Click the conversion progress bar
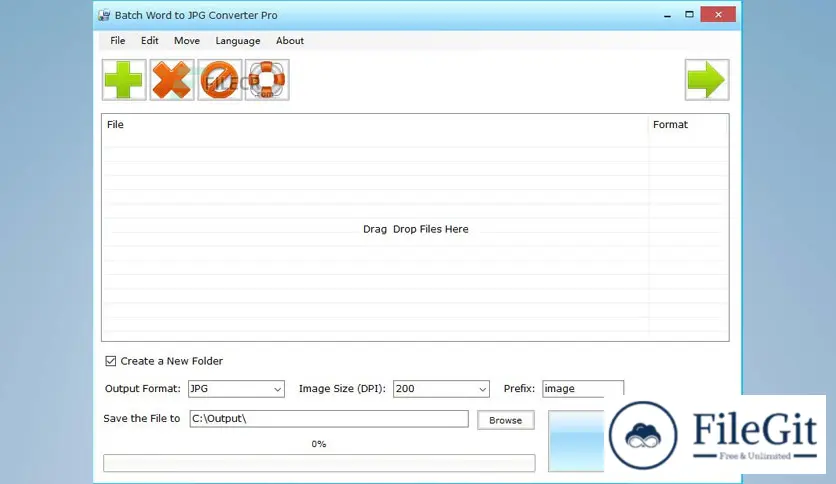Image resolution: width=836 pixels, height=484 pixels. [x=319, y=463]
